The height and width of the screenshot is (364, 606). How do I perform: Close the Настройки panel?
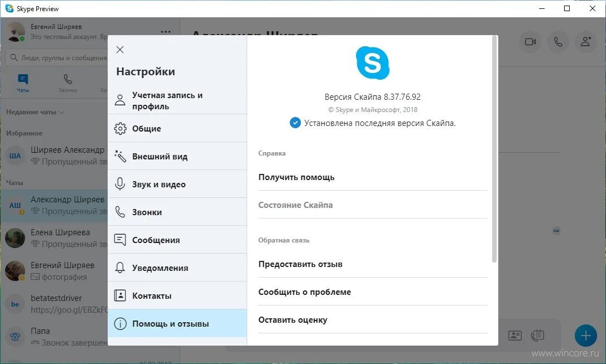[119, 49]
